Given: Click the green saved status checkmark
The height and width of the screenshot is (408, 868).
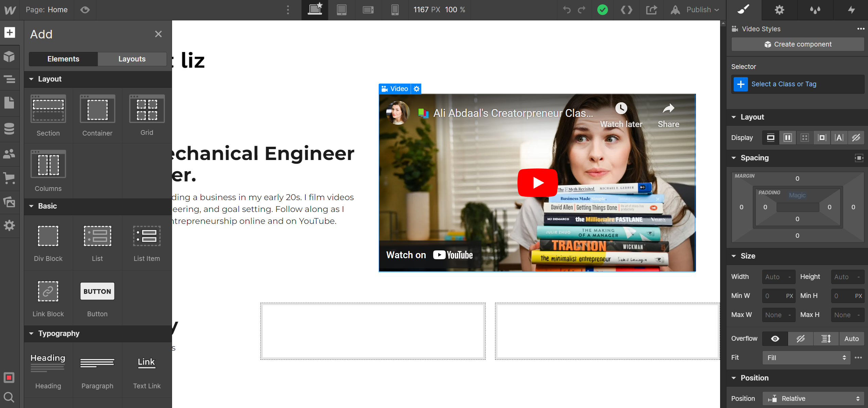Looking at the screenshot, I should pyautogui.click(x=602, y=10).
